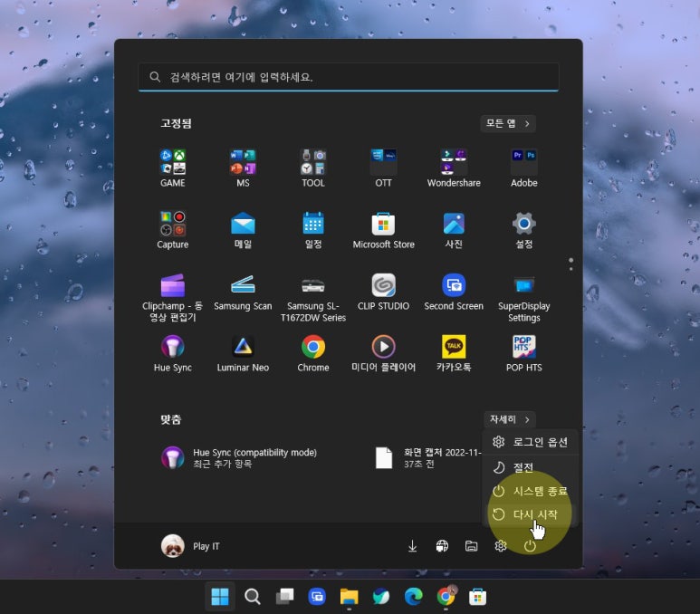Open Task View on taskbar

(285, 596)
